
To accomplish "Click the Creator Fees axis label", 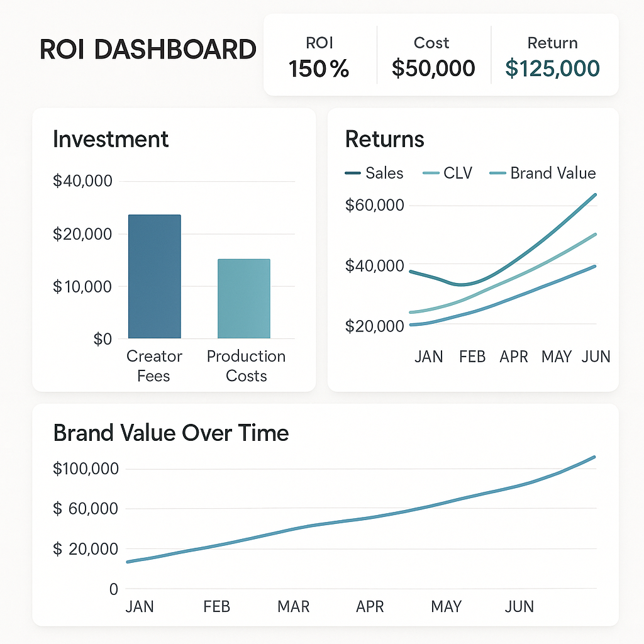I will tap(154, 366).
